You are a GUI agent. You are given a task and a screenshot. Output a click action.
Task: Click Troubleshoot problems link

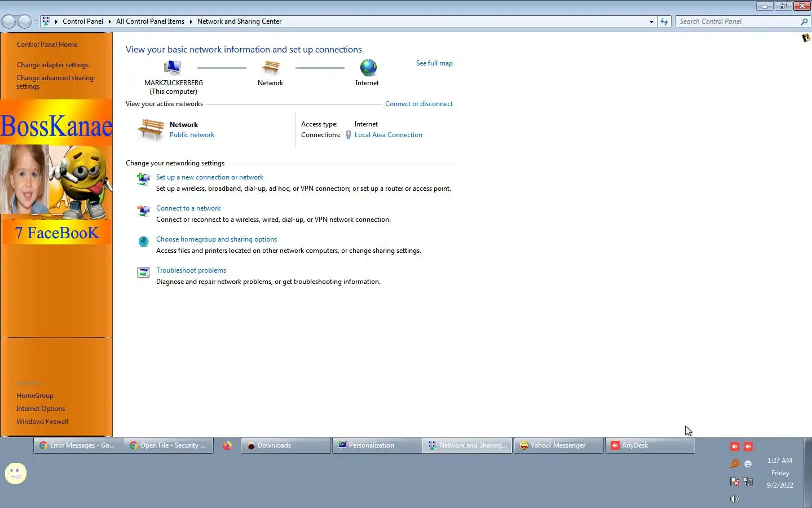(191, 270)
